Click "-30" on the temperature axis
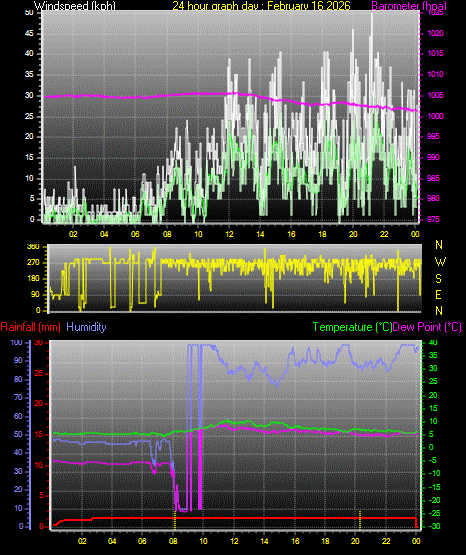 (x=434, y=526)
